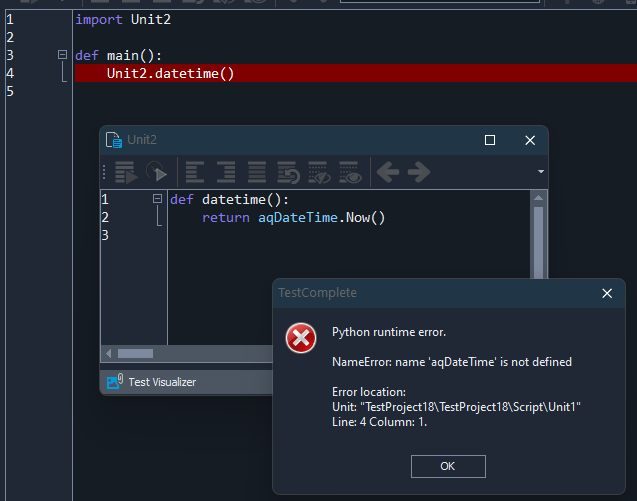
Task: Toggle the crossed-out eye visibility icon
Action: click(319, 173)
